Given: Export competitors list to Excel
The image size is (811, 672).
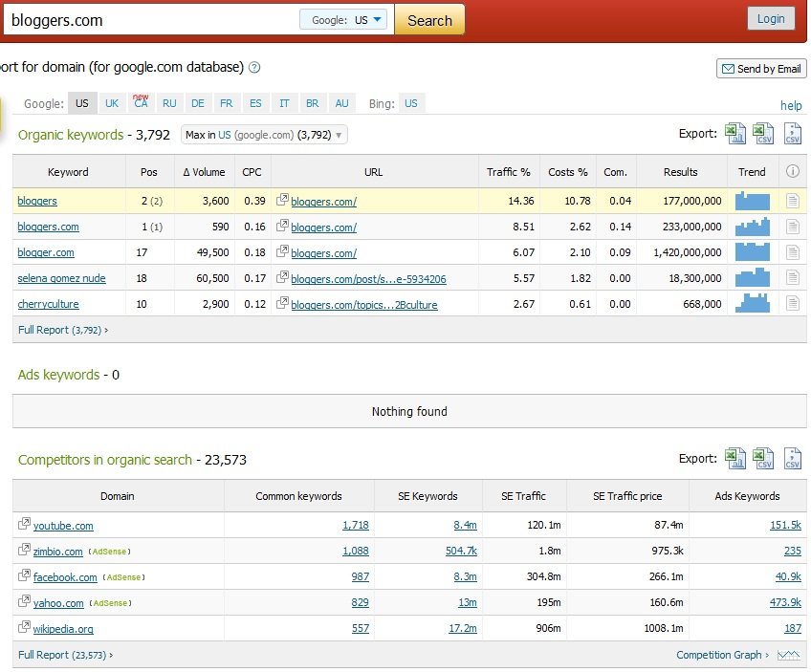Looking at the screenshot, I should point(734,459).
